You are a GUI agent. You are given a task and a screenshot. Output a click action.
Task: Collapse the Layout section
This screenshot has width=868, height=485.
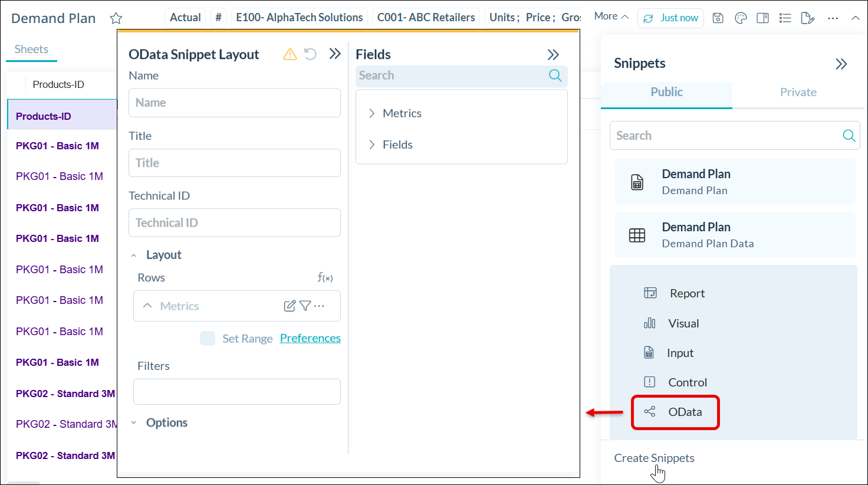134,255
